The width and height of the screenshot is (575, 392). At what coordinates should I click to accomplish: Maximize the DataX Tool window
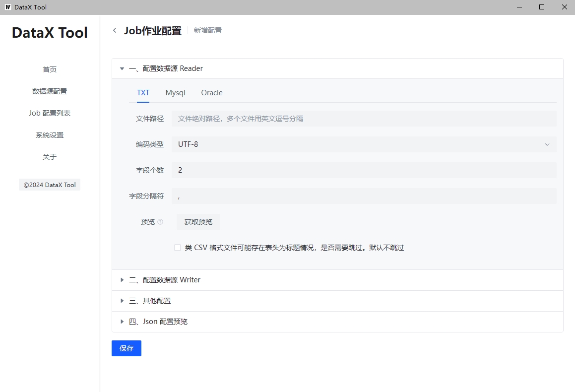coord(542,7)
